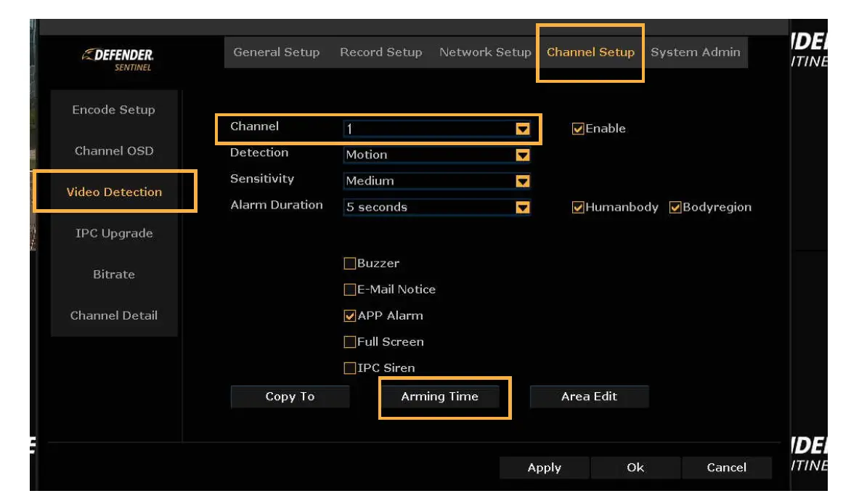The width and height of the screenshot is (851, 504).
Task: Click the Alarm Duration field showing 5 seconds
Action: tap(436, 207)
